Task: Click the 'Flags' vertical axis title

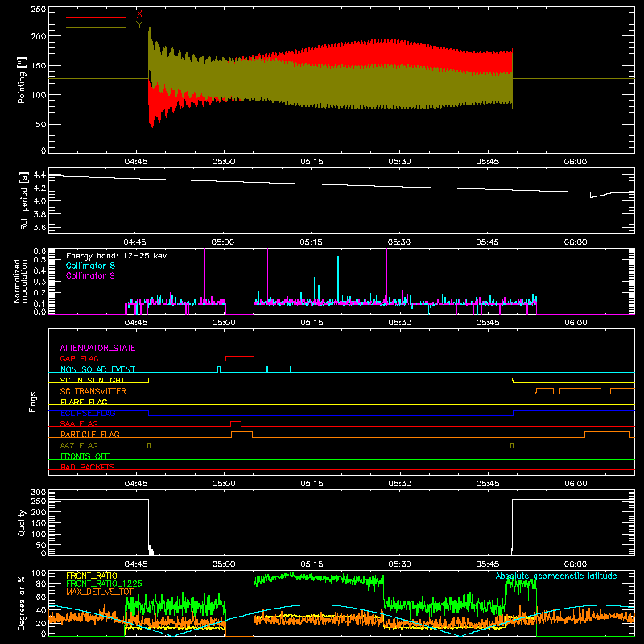Action: pyautogui.click(x=33, y=402)
